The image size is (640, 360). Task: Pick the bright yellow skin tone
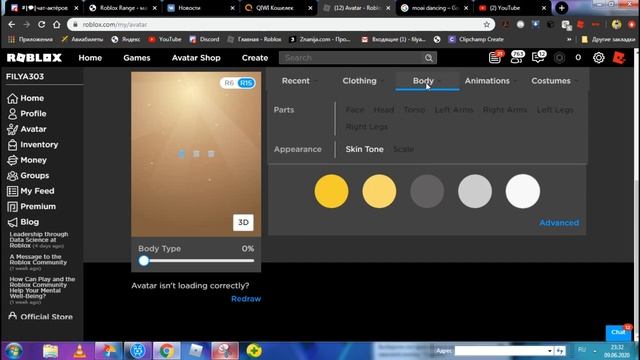[x=331, y=191]
